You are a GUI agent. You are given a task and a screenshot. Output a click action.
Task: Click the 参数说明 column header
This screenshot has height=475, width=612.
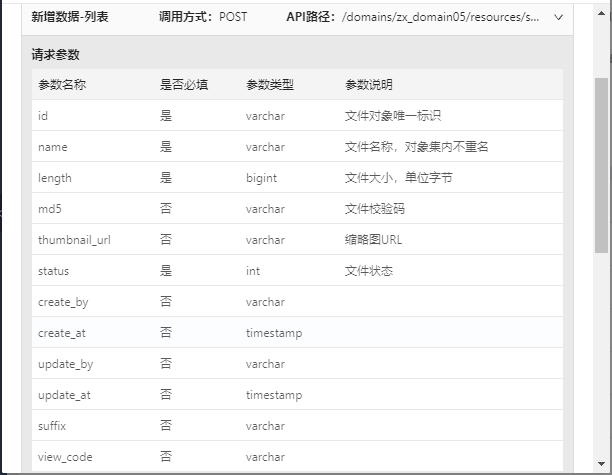369,85
